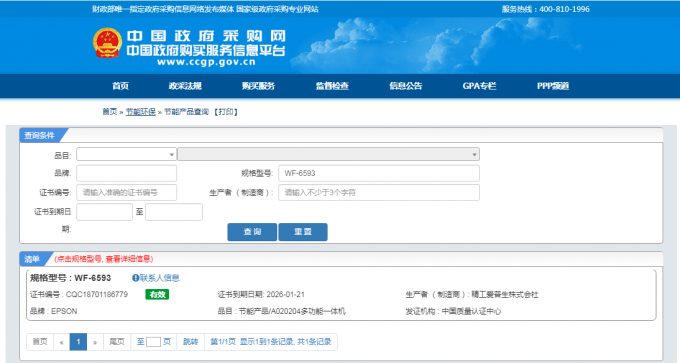Open the 规格型号：WF-6593 result title
680x363 pixels.
pyautogui.click(x=70, y=278)
